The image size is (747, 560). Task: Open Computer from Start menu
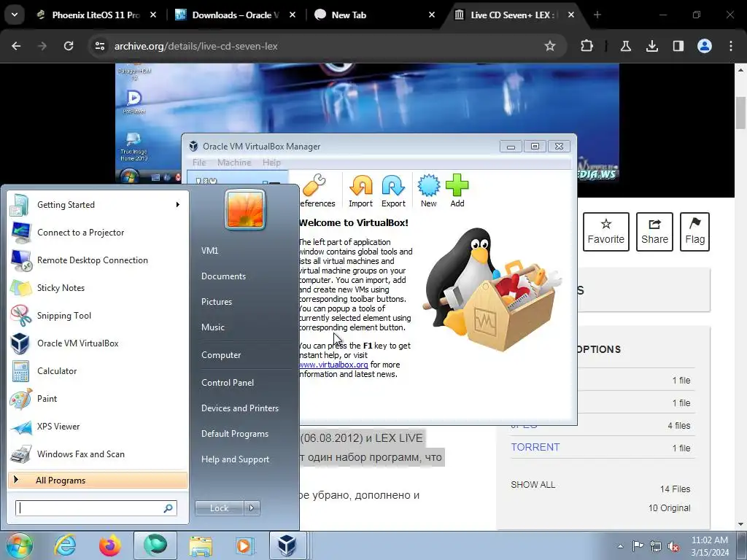221,355
